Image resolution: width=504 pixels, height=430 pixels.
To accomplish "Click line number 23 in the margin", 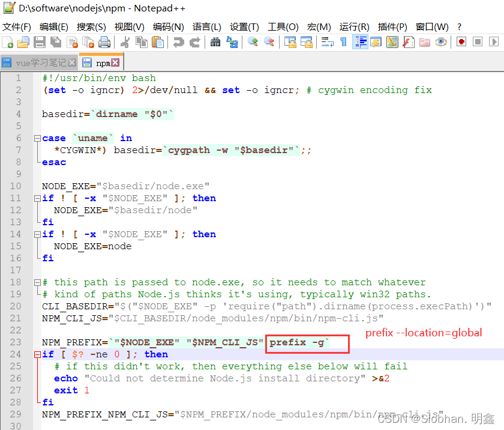I will (x=16, y=342).
